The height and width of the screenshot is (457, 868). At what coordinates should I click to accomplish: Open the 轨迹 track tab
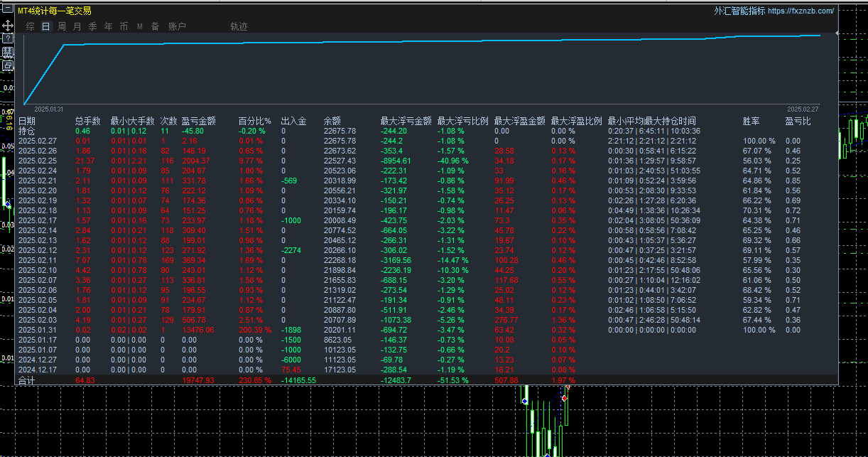click(239, 26)
